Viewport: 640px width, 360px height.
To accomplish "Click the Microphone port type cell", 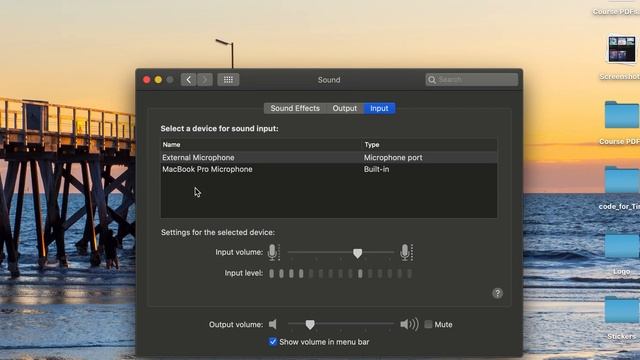I will [x=393, y=158].
